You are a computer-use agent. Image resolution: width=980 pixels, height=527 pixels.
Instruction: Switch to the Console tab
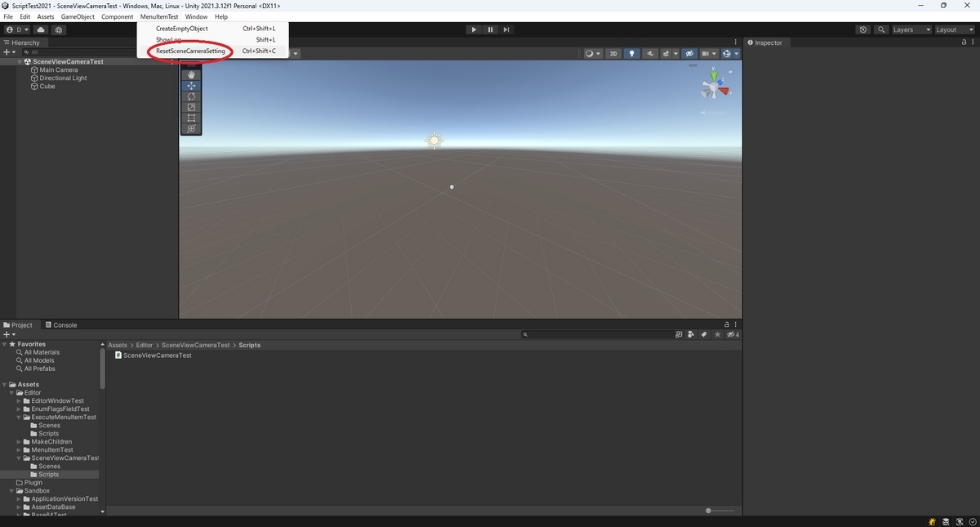(x=61, y=324)
